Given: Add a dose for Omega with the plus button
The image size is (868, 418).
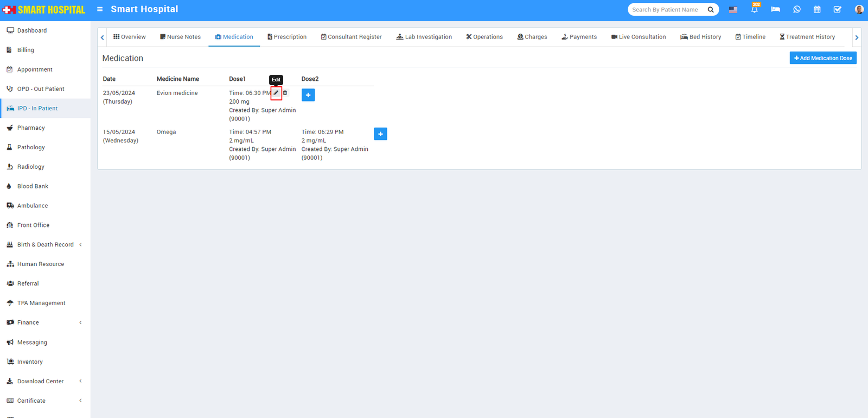Looking at the screenshot, I should (x=380, y=134).
